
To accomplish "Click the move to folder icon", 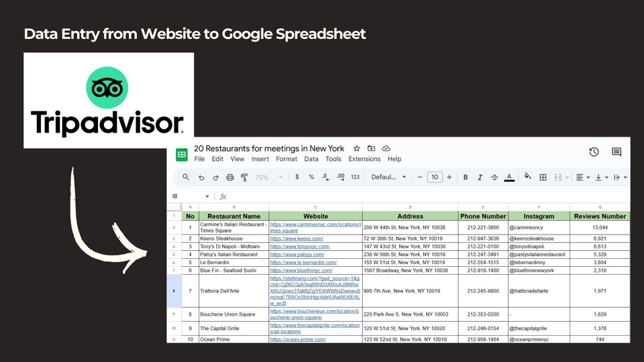I will (x=371, y=148).
